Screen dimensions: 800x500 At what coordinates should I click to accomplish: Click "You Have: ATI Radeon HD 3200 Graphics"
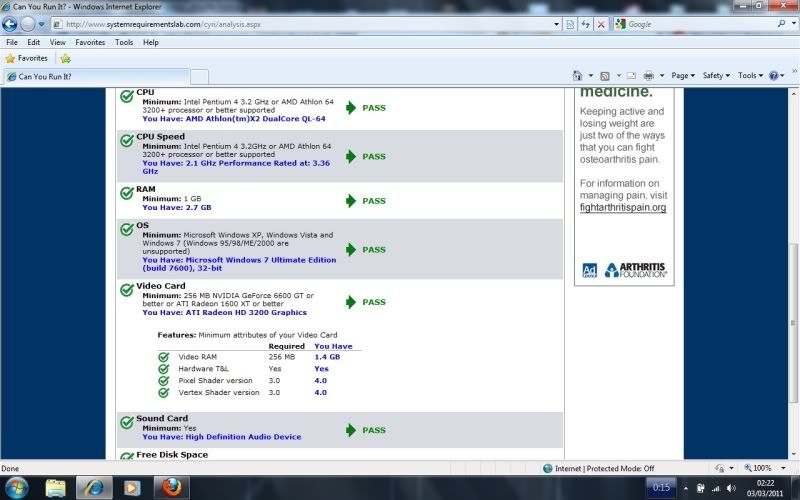[x=224, y=313]
